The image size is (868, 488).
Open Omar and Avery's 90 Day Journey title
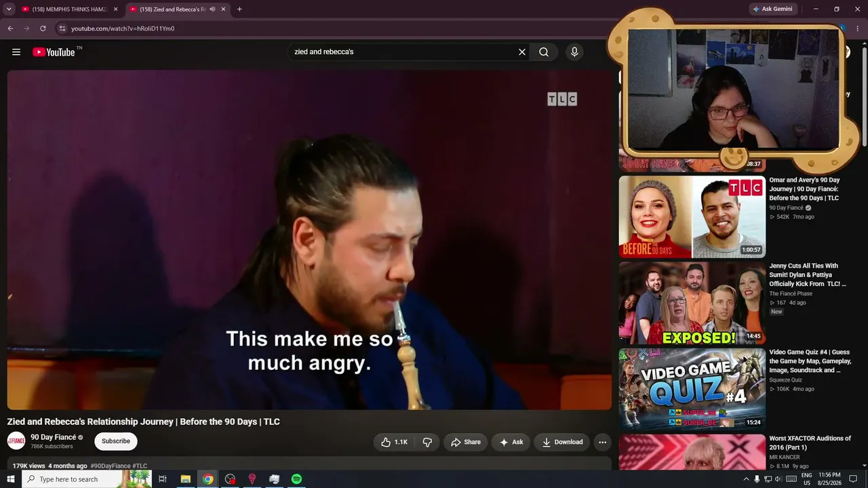point(804,189)
